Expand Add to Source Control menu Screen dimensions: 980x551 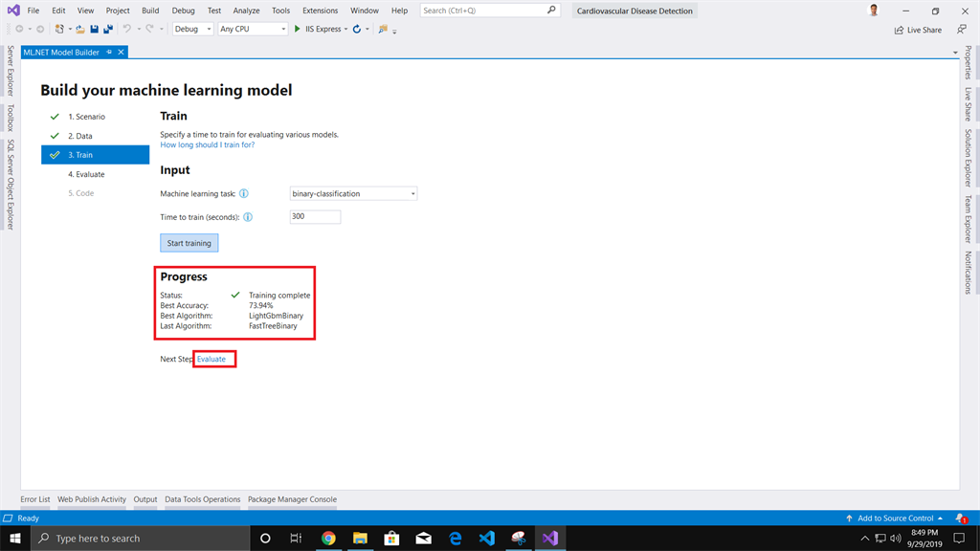click(x=895, y=518)
